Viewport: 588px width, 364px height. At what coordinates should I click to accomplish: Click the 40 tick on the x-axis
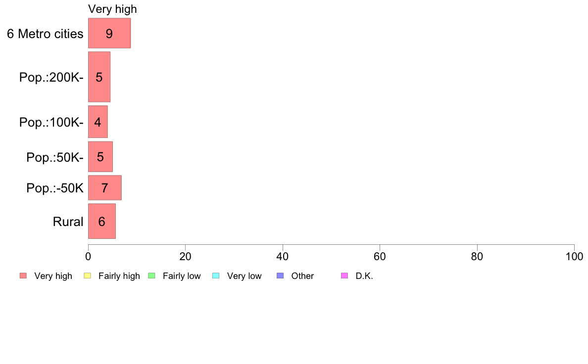[x=283, y=256]
